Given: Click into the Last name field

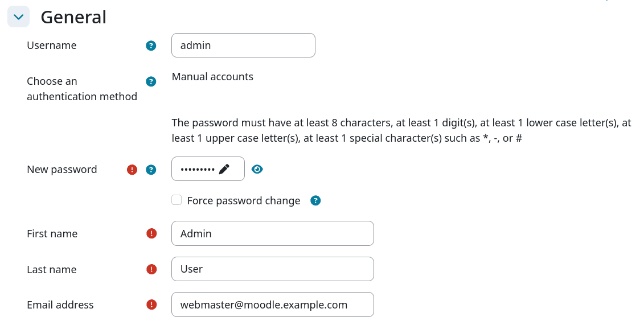Looking at the screenshot, I should tap(272, 269).
